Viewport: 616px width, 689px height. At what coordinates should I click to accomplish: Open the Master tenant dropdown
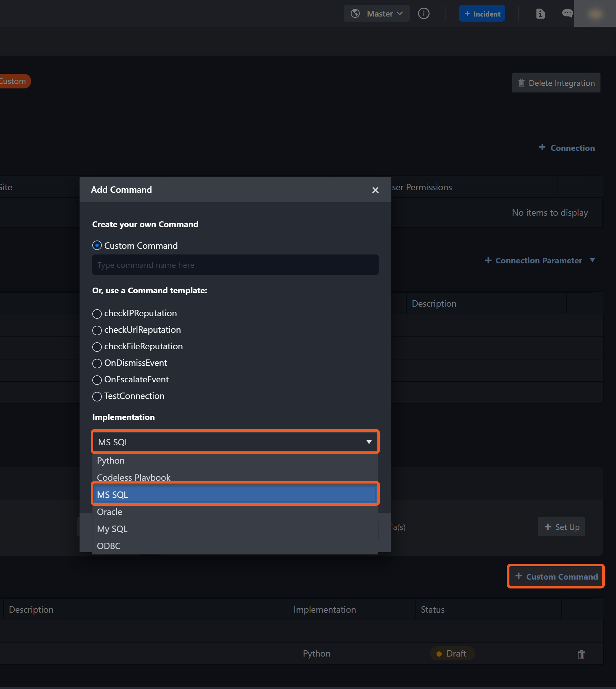[376, 14]
